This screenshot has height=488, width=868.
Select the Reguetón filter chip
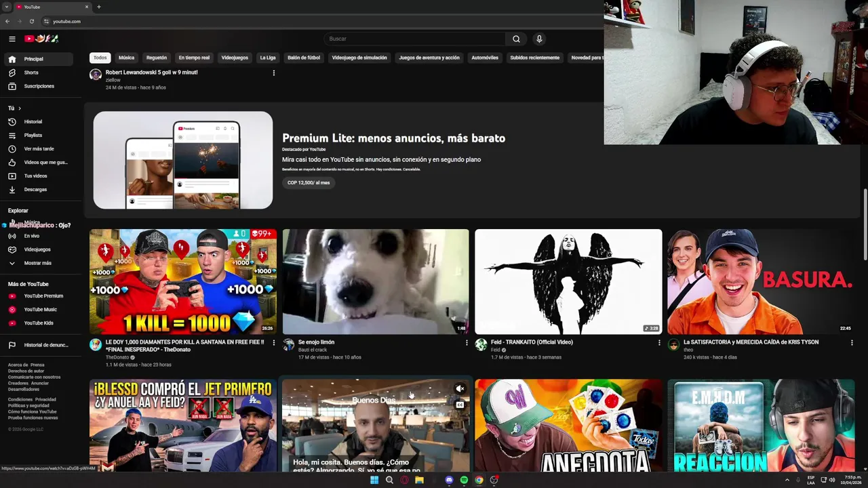click(x=157, y=58)
